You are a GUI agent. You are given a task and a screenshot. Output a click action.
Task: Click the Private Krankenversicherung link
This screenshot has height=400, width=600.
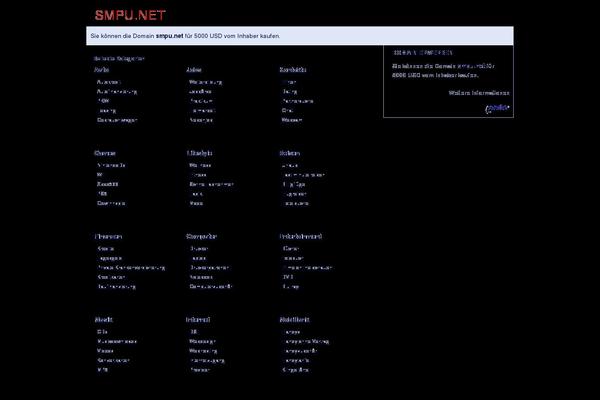coord(131,267)
